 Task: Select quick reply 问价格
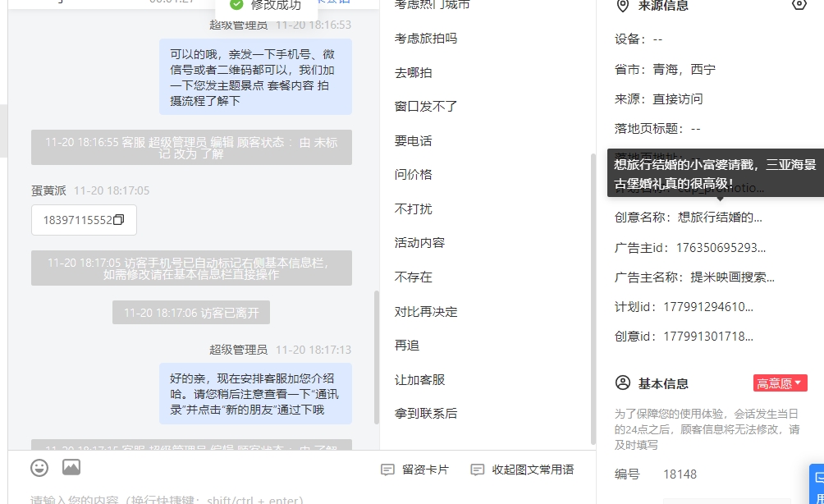(413, 175)
